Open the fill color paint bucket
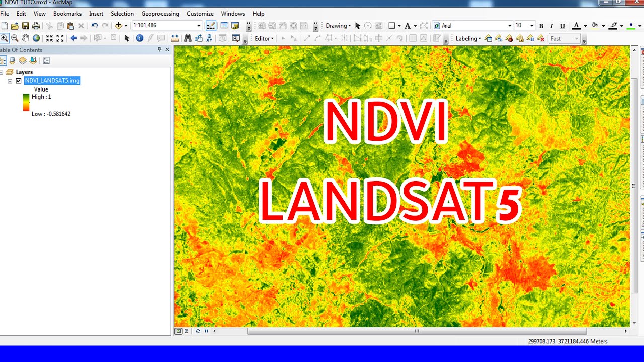Image resolution: width=644 pixels, height=362 pixels. tap(595, 26)
